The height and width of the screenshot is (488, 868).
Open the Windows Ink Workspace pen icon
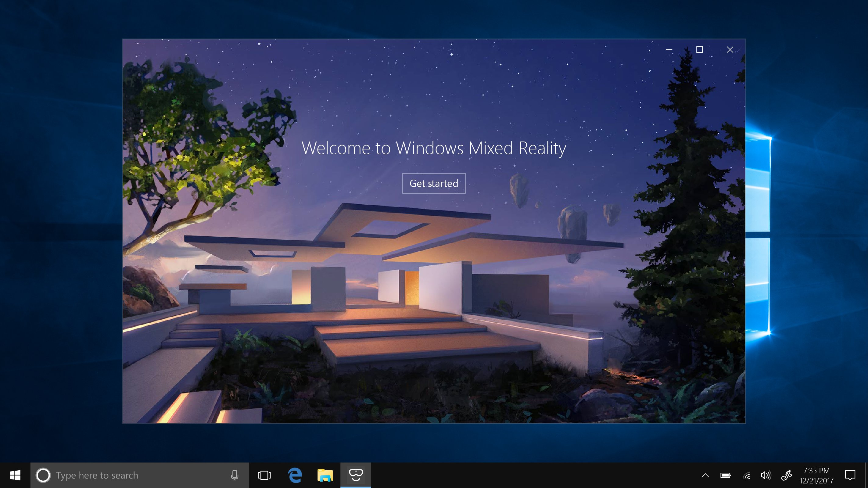786,475
